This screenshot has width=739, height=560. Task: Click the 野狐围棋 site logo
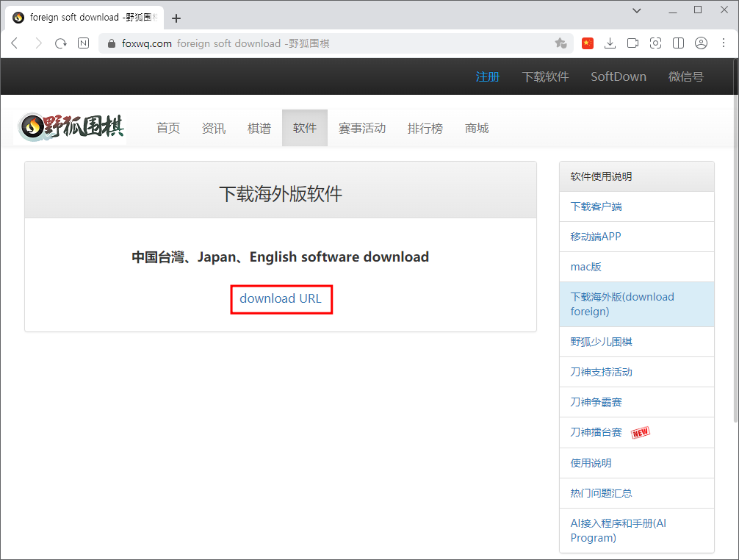tap(72, 127)
